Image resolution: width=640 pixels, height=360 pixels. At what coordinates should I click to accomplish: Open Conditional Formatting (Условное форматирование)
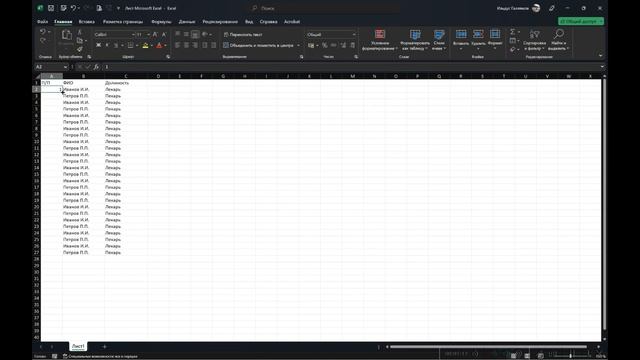click(380, 40)
